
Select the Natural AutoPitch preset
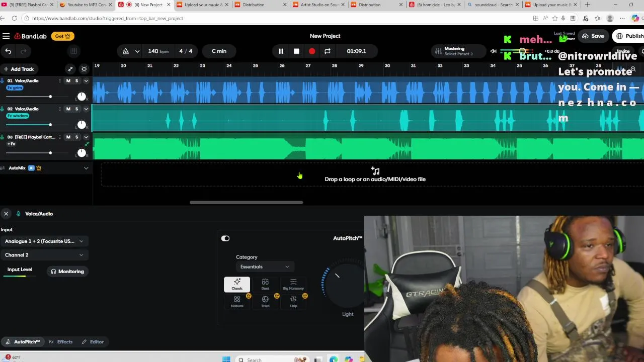click(237, 302)
